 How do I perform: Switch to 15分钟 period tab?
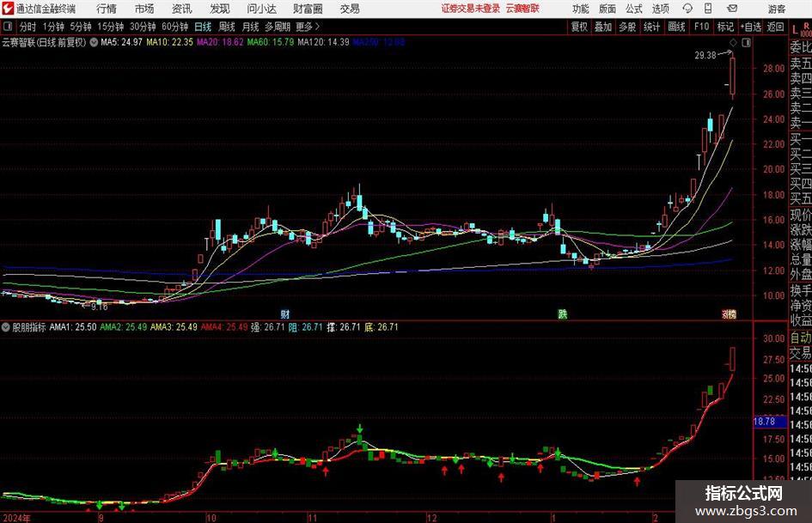pos(110,27)
